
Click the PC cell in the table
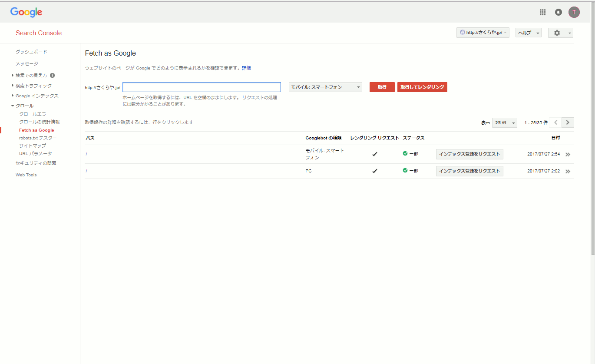tap(308, 171)
